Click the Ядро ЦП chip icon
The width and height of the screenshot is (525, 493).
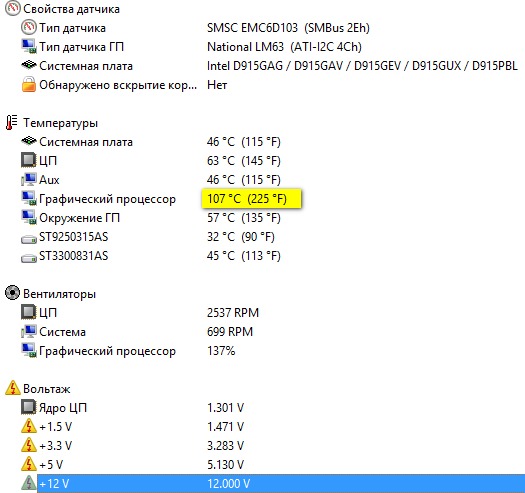[x=28, y=407]
